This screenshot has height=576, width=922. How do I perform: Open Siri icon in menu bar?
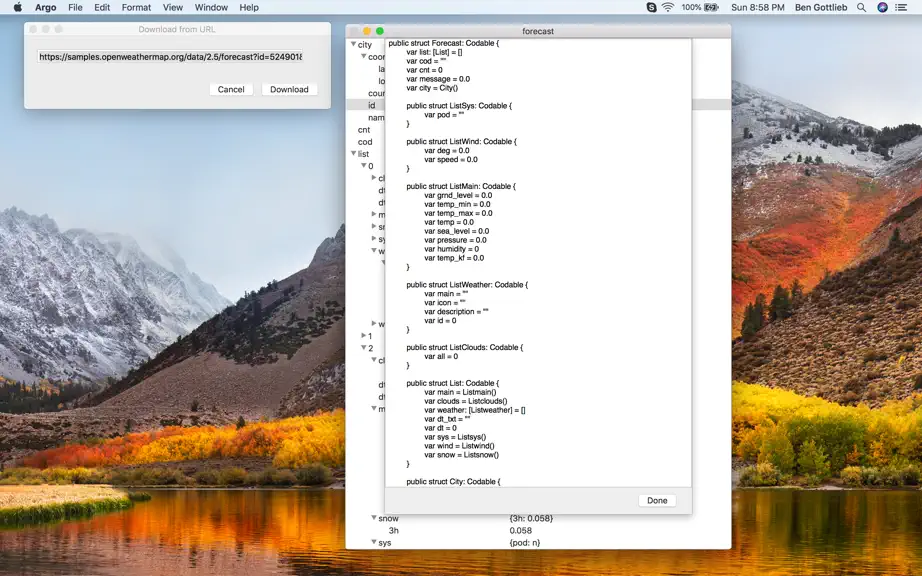pyautogui.click(x=882, y=7)
